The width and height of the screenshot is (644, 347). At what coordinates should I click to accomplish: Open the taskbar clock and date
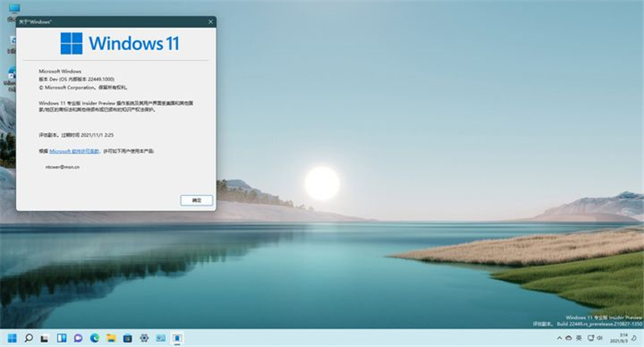click(618, 338)
